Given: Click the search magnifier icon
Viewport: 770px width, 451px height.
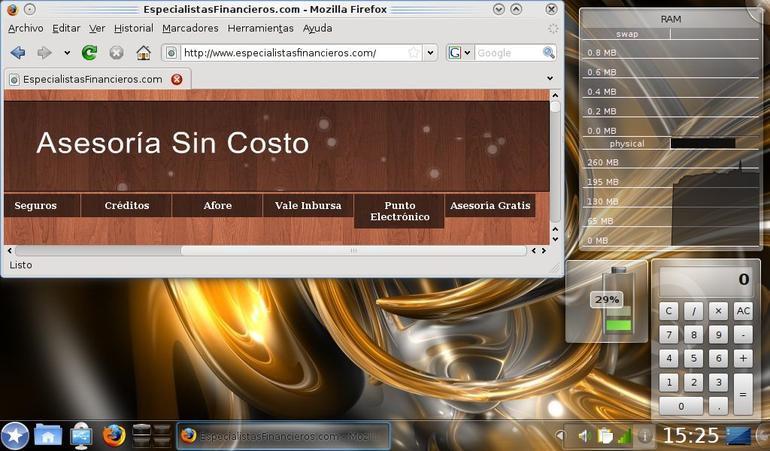Looking at the screenshot, I should [549, 53].
